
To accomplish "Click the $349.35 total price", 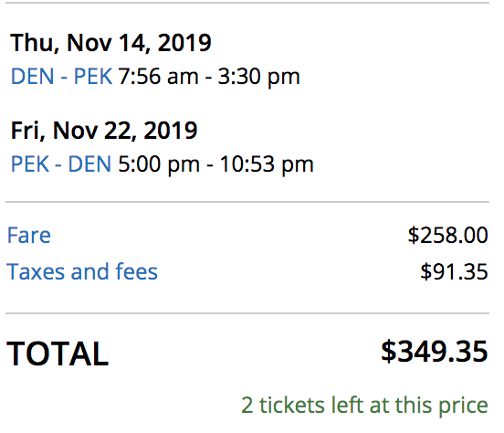I will 435,352.
